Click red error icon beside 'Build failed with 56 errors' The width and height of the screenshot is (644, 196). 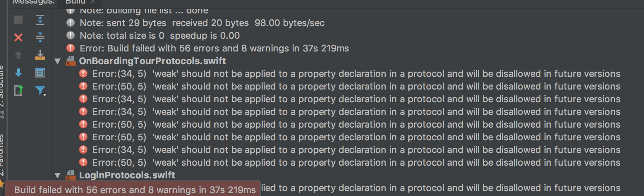(71, 48)
